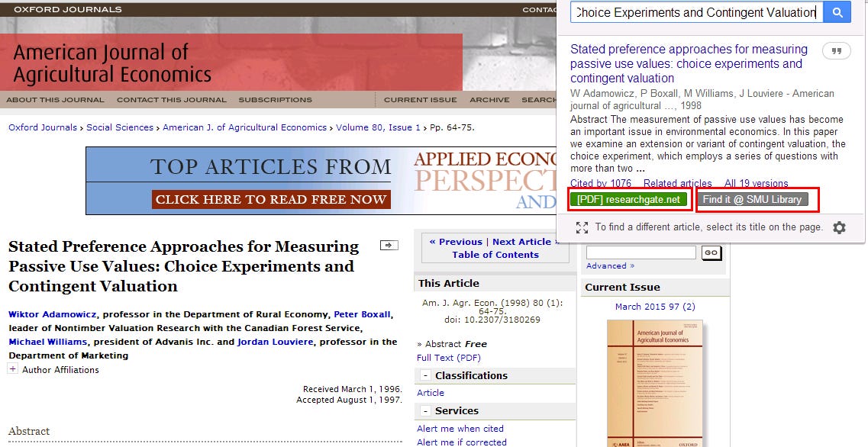Open author Peter Boxall link

click(x=362, y=314)
